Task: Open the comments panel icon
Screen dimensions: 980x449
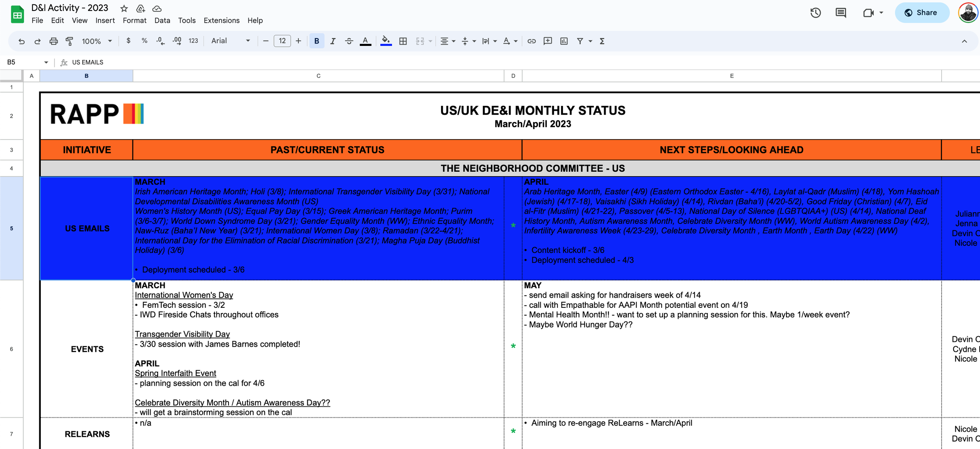Action: (x=840, y=13)
